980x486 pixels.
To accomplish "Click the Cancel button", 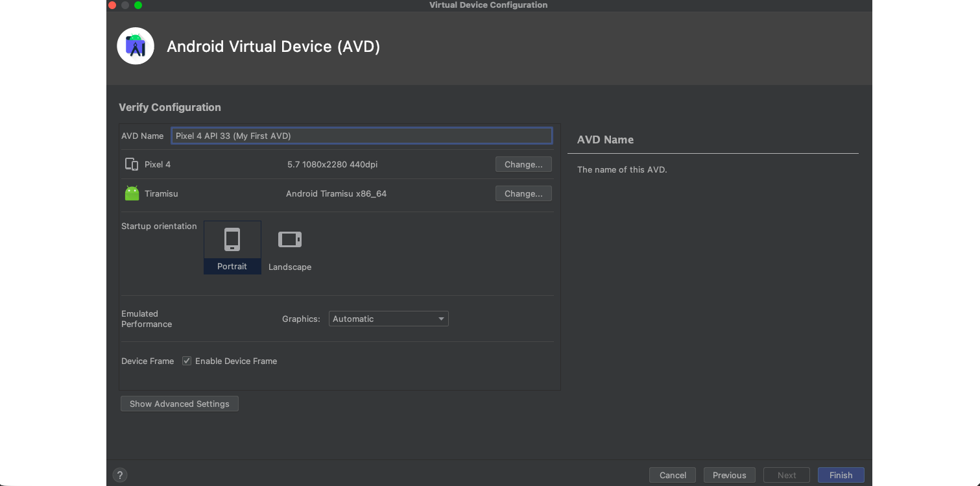I will pyautogui.click(x=673, y=475).
